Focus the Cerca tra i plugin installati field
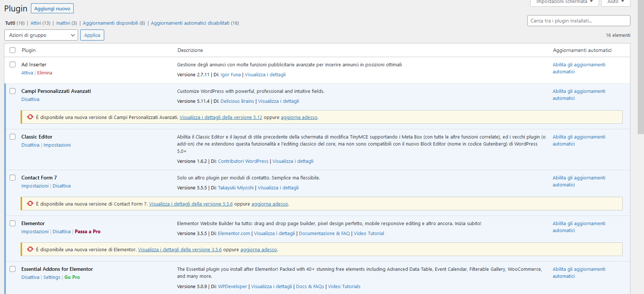 coord(578,21)
